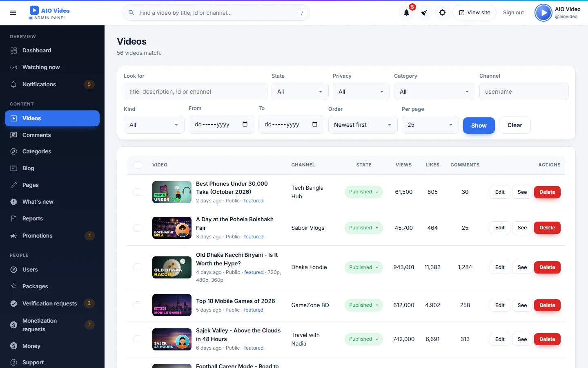The height and width of the screenshot is (368, 588).
Task: Check the Pohela Boishakh Fair row
Action: [138, 228]
